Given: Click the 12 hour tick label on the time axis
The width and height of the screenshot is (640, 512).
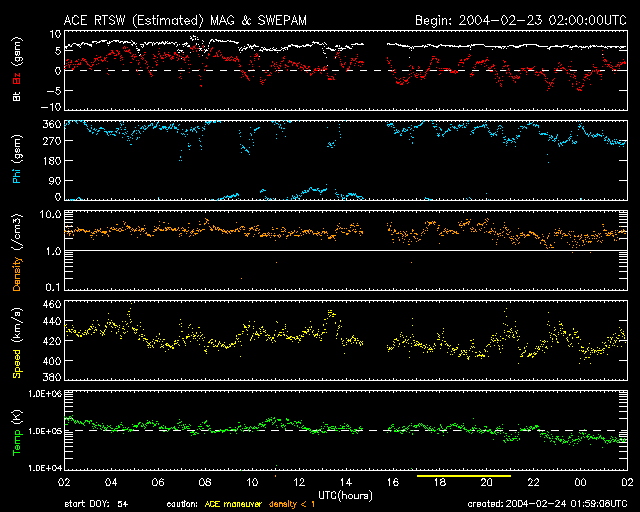Looking at the screenshot, I should (x=300, y=482).
